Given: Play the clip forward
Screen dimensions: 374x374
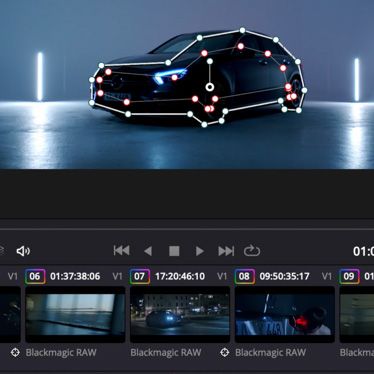Looking at the screenshot, I should tap(200, 251).
